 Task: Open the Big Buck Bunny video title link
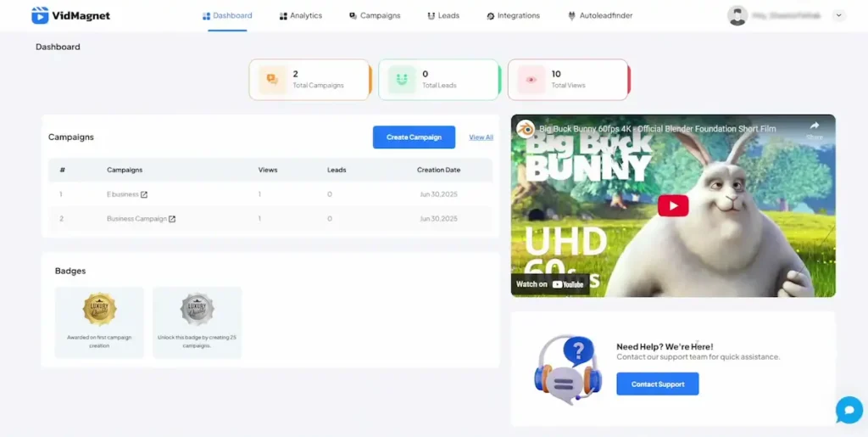click(658, 128)
